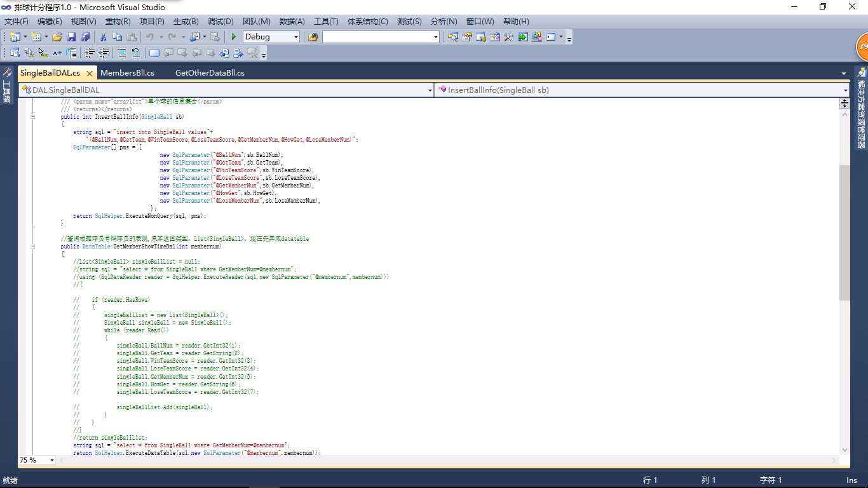
Task: Open the 文件(F) menu
Action: tap(17, 22)
